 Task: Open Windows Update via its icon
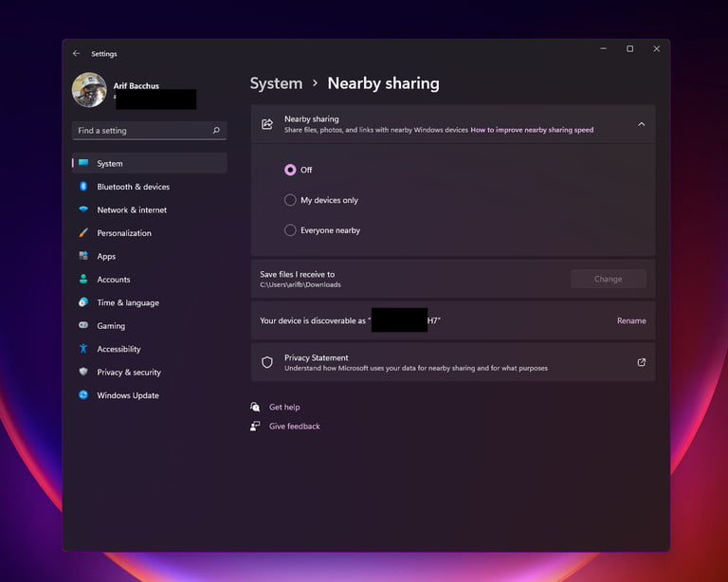[x=83, y=395]
